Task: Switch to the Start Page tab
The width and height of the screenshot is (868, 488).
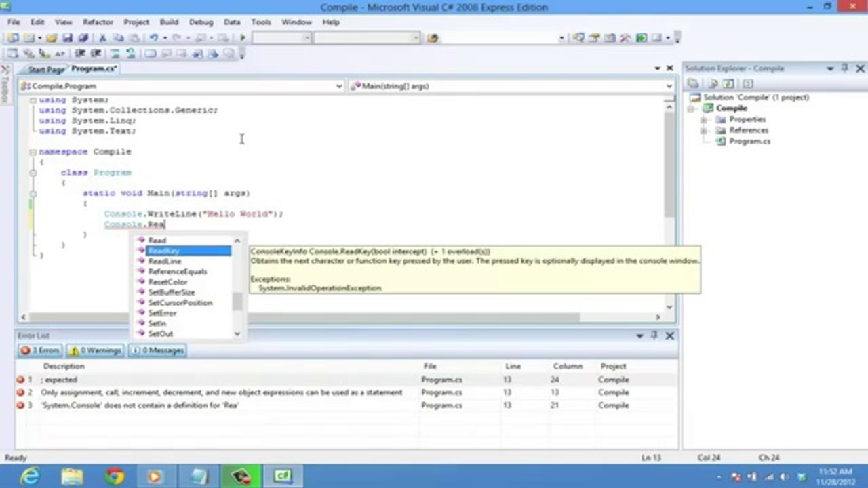Action: pos(46,69)
